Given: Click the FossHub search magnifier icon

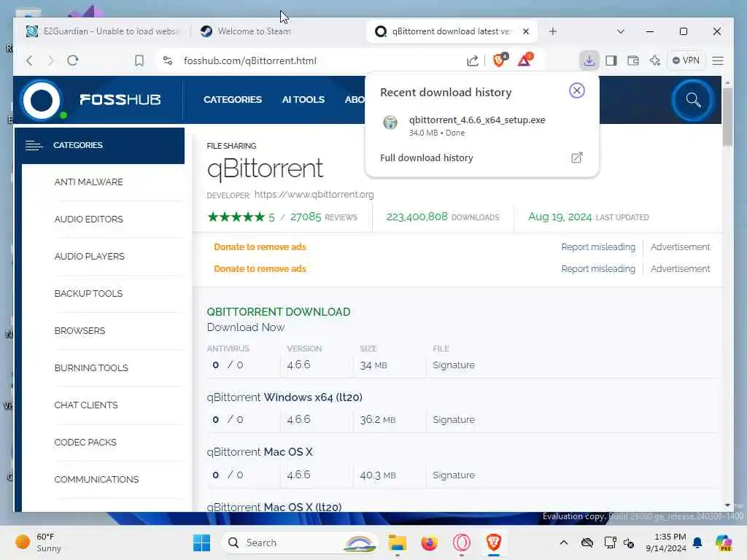Looking at the screenshot, I should pyautogui.click(x=693, y=100).
